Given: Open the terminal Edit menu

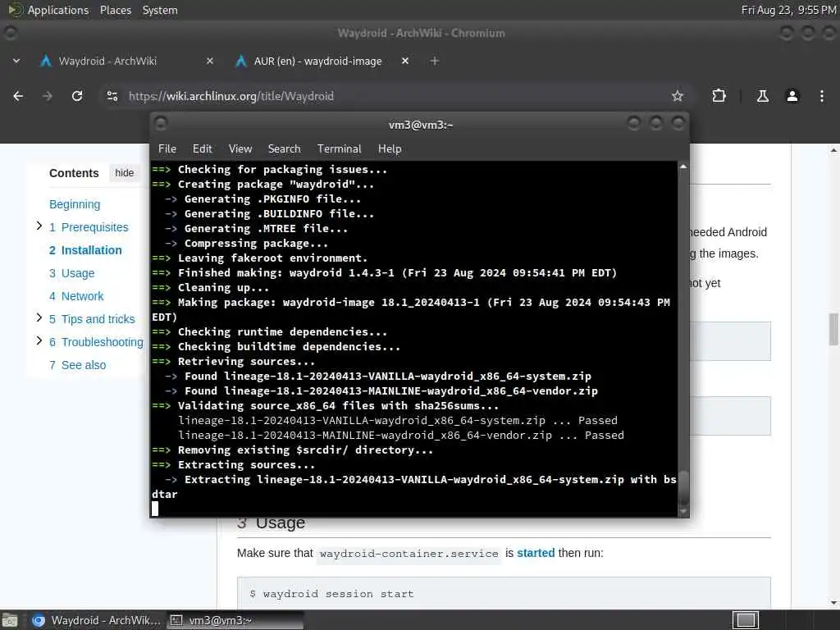Looking at the screenshot, I should tap(203, 149).
